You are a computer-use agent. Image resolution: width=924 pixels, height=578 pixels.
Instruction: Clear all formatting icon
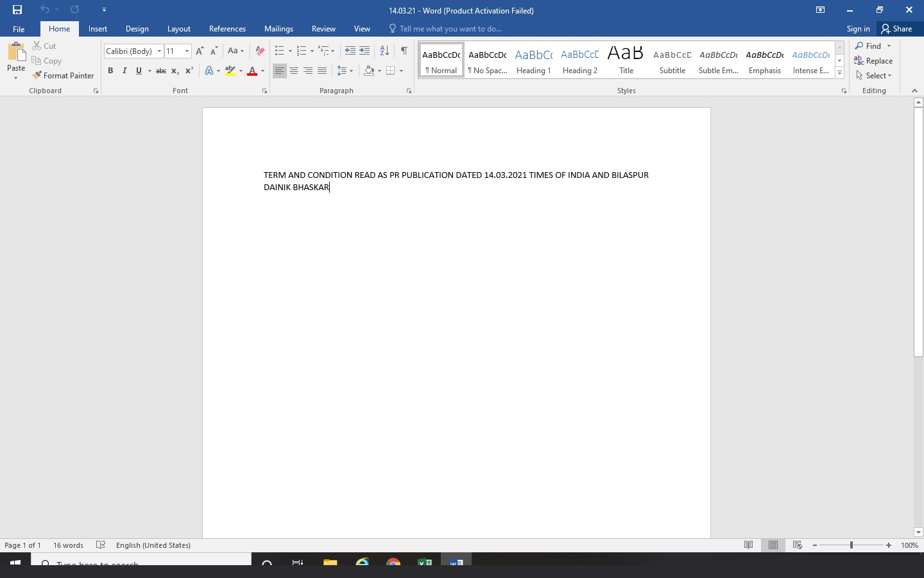pyautogui.click(x=260, y=51)
